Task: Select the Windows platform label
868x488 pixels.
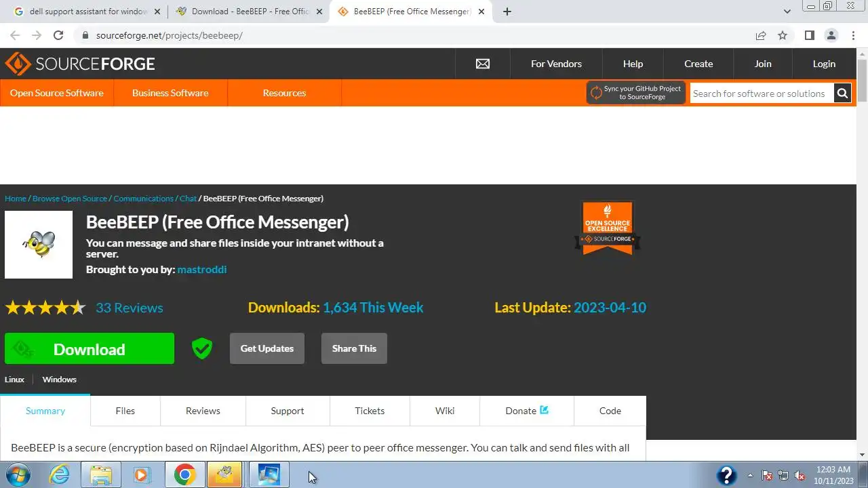Action: coord(60,380)
